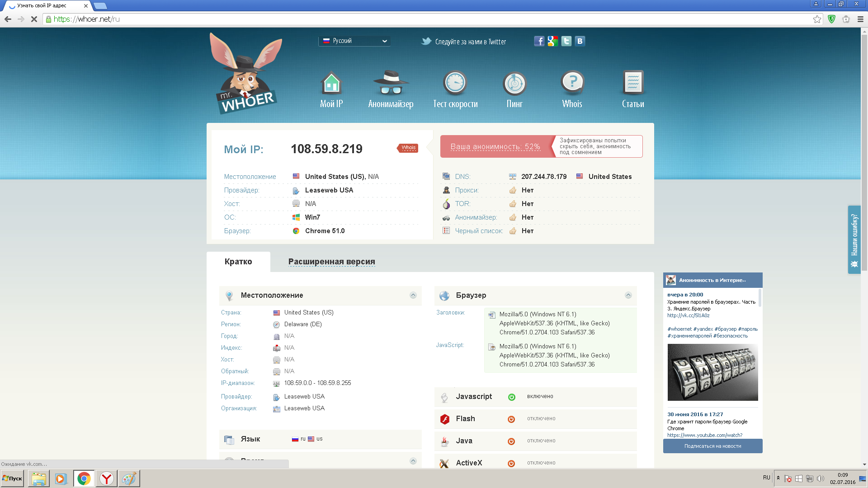Image resolution: width=868 pixels, height=488 pixels.
Task: Open the Анонимайзер hat icon
Action: coord(391,83)
